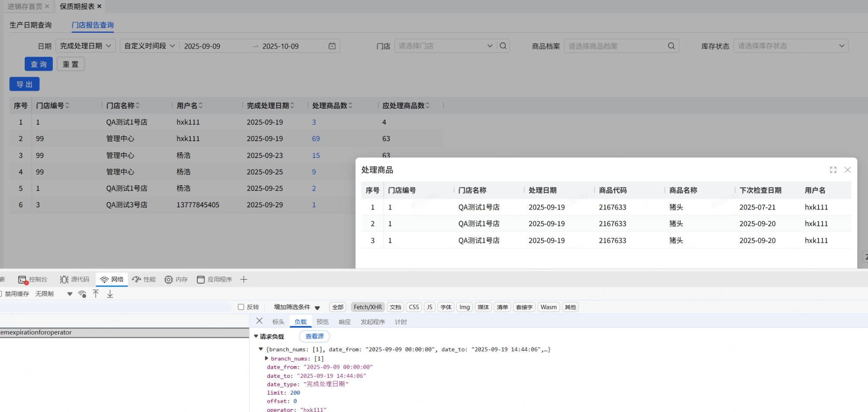Open 处理商品数 link 15
The width and height of the screenshot is (868, 412).
[316, 155]
